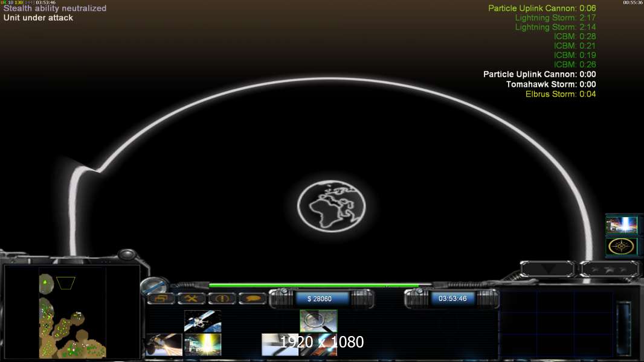The image size is (644, 362).
Task: Click 'Particle Uplink Cannon: 0:00' ready timer
Action: [539, 74]
